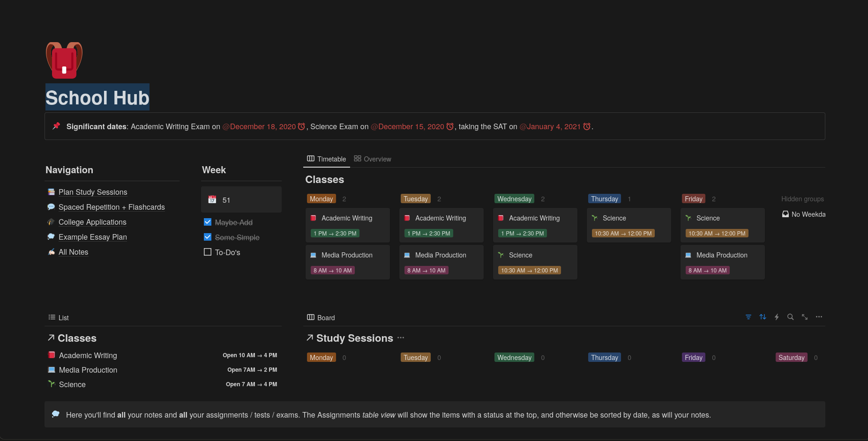Switch to the Overview tab
Image resolution: width=868 pixels, height=441 pixels.
point(373,159)
